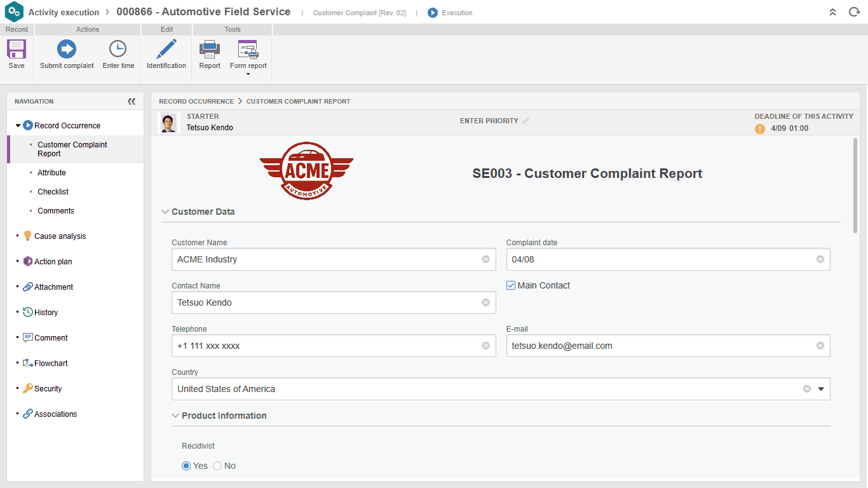Select No for Recidivist

[217, 466]
